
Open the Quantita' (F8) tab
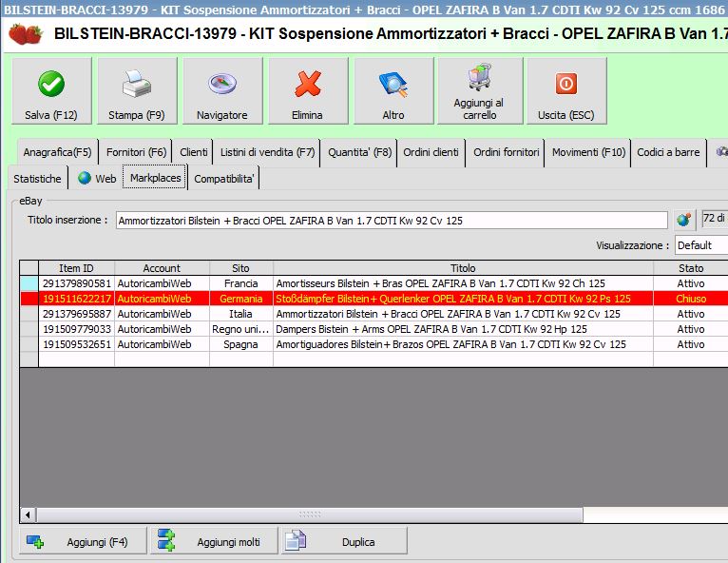(x=359, y=152)
